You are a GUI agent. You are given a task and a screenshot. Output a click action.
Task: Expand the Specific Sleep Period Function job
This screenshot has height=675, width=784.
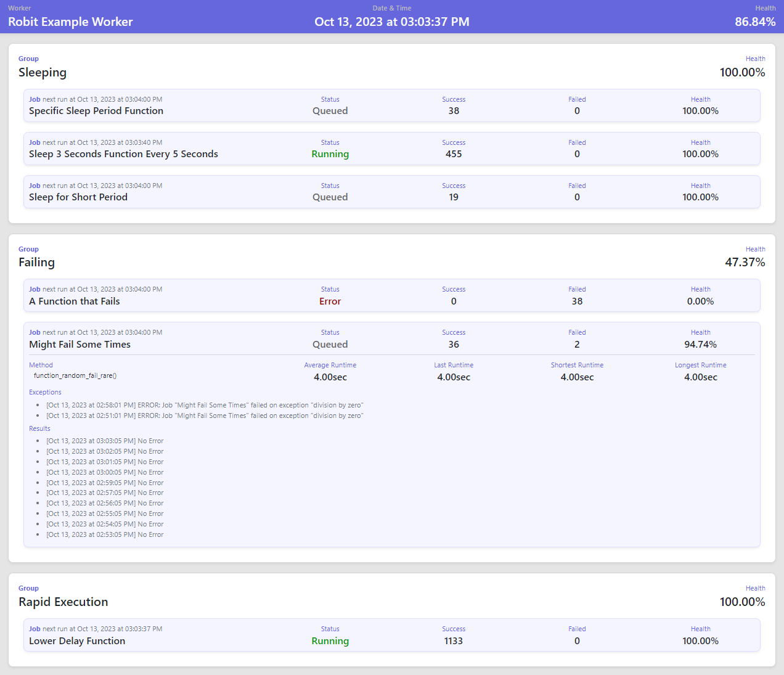click(x=391, y=105)
